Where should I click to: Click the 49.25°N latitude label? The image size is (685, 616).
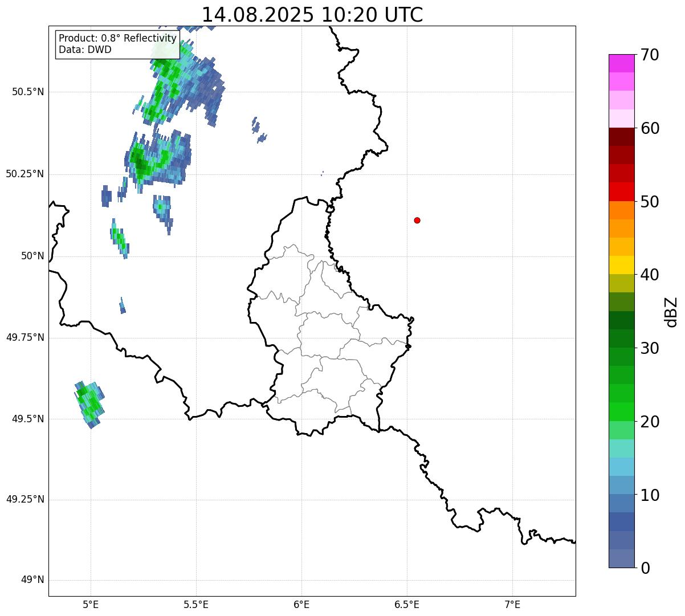pyautogui.click(x=25, y=499)
